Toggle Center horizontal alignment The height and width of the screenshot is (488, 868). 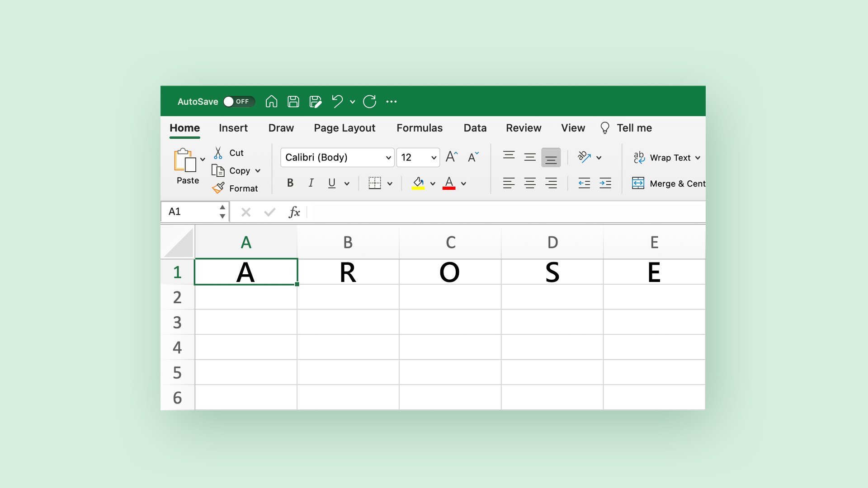point(530,183)
